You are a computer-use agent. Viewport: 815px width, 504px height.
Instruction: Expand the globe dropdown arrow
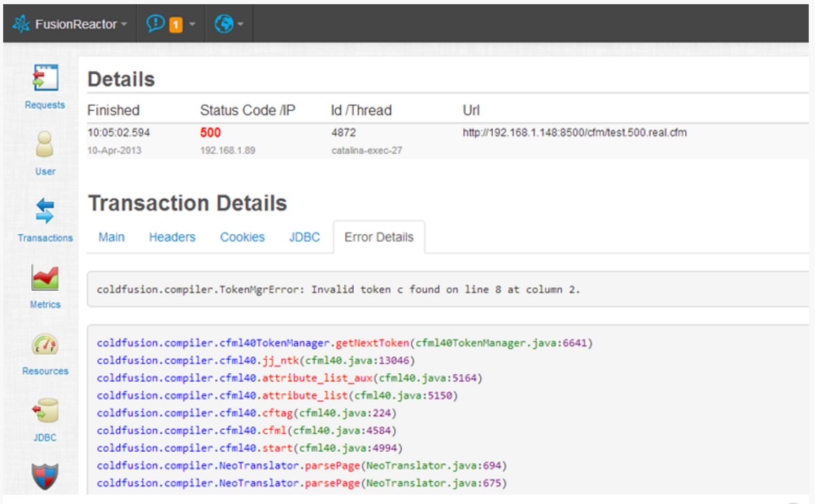241,25
